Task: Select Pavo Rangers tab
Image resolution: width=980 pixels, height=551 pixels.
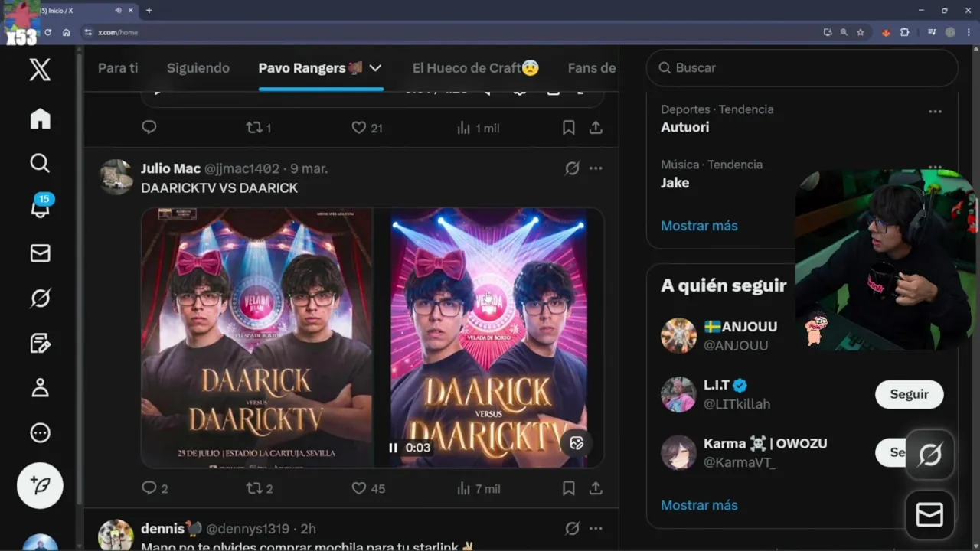Action: [x=310, y=68]
